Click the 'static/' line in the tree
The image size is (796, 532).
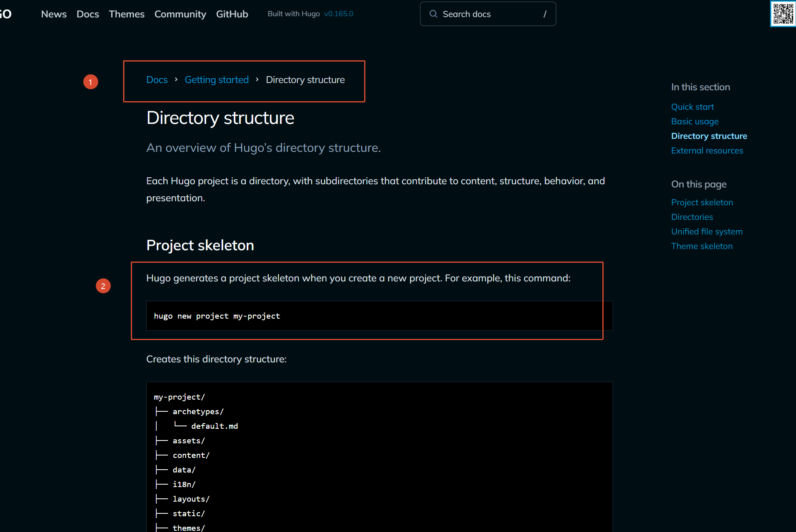189,514
